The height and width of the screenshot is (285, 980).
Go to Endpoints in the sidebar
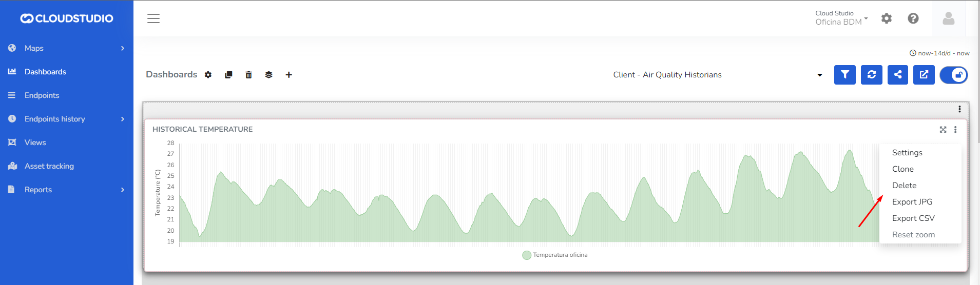[x=42, y=95]
